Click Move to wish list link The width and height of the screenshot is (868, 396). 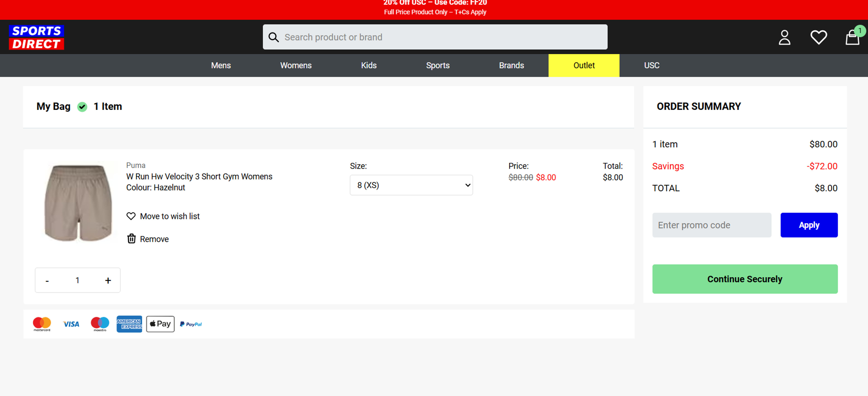170,216
